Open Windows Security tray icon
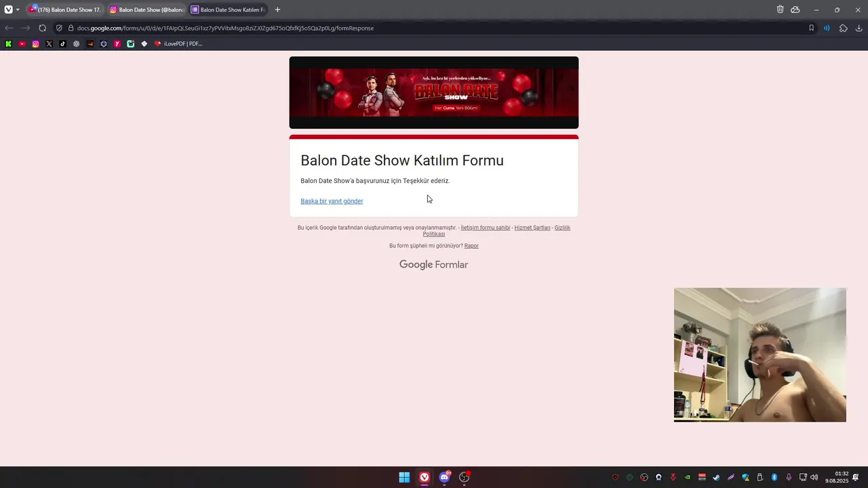The height and width of the screenshot is (488, 868). point(745,477)
